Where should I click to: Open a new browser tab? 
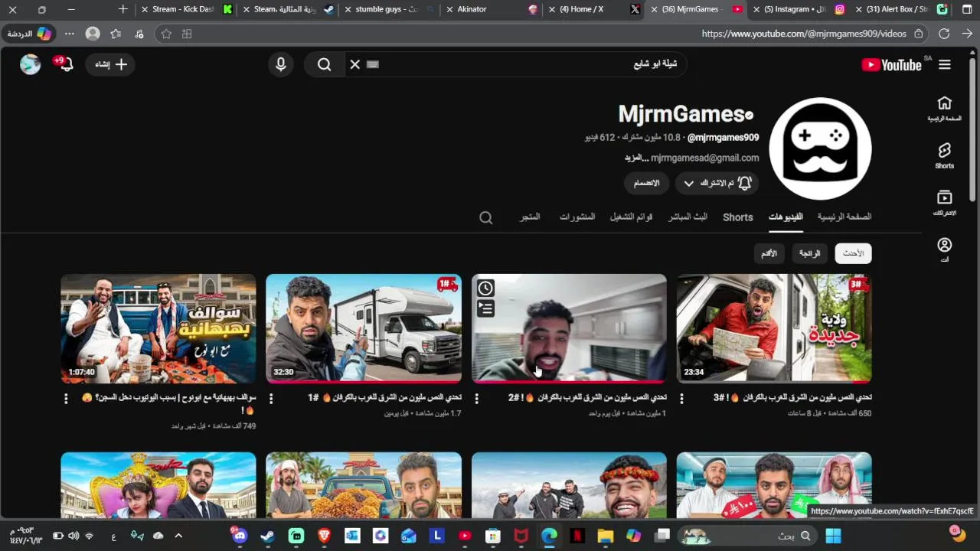[123, 9]
